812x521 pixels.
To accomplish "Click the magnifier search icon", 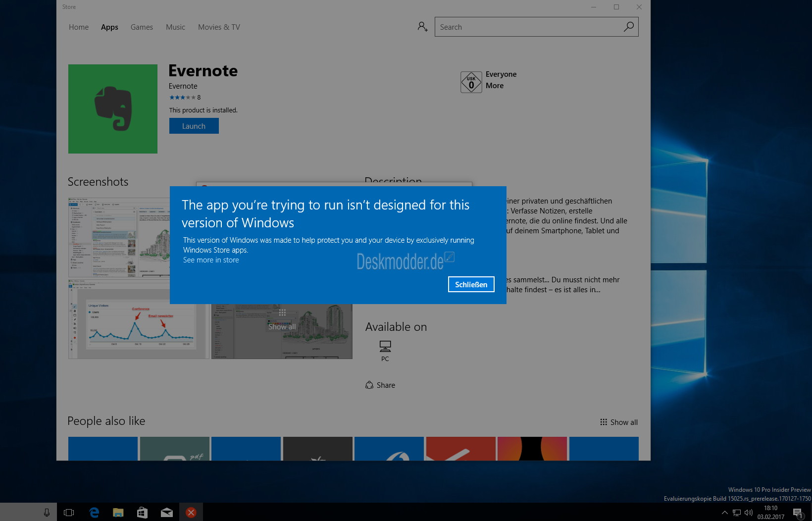I will pos(628,27).
